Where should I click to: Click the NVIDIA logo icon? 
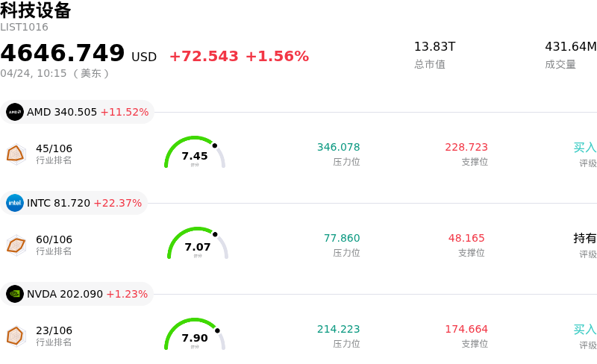(15, 294)
